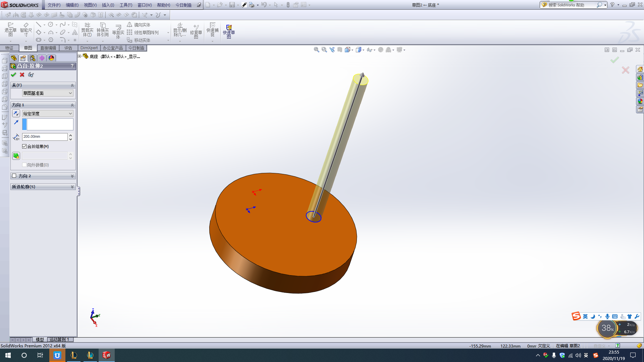Screen dimensions: 644x362
Task: Open the Insert (插入) menu
Action: [x=108, y=5]
